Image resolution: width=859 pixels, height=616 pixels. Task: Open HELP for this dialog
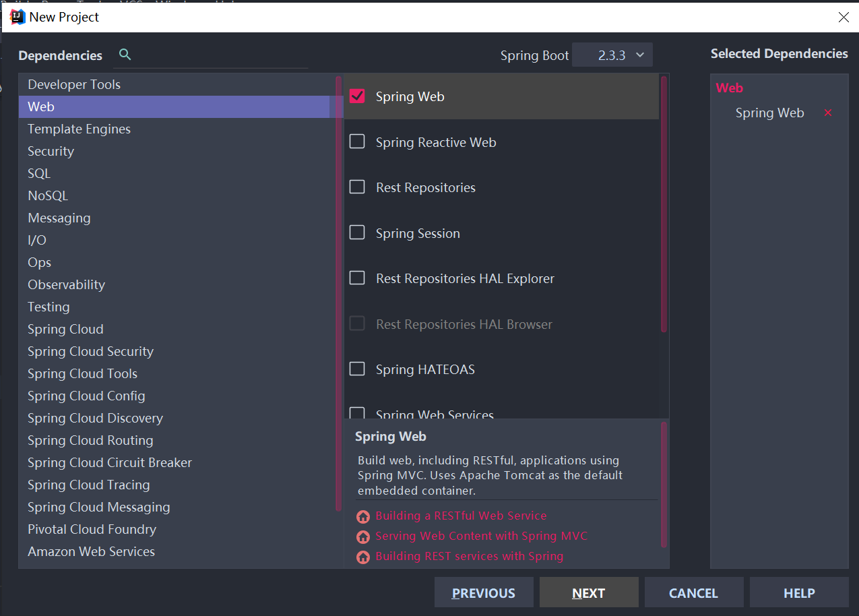(799, 592)
